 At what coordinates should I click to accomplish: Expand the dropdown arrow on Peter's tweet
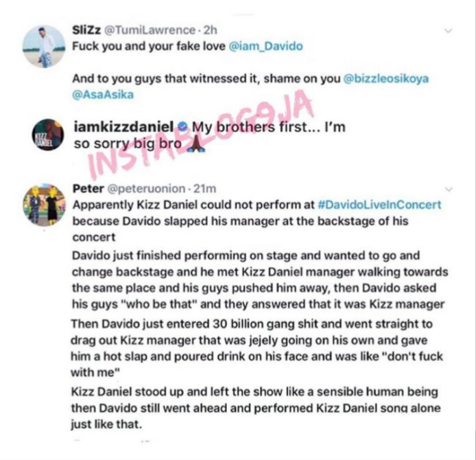coord(449,189)
